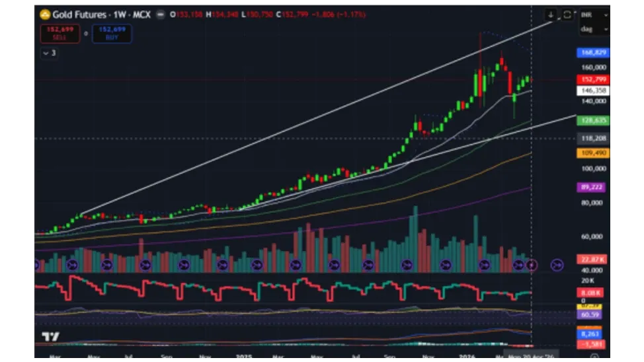Select the red -1,581 indicator value label
The width and height of the screenshot is (644, 362).
(590, 344)
